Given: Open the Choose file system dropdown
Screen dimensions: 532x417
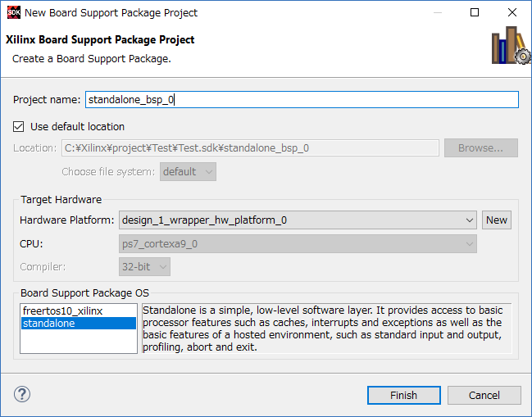Looking at the screenshot, I should click(x=188, y=171).
